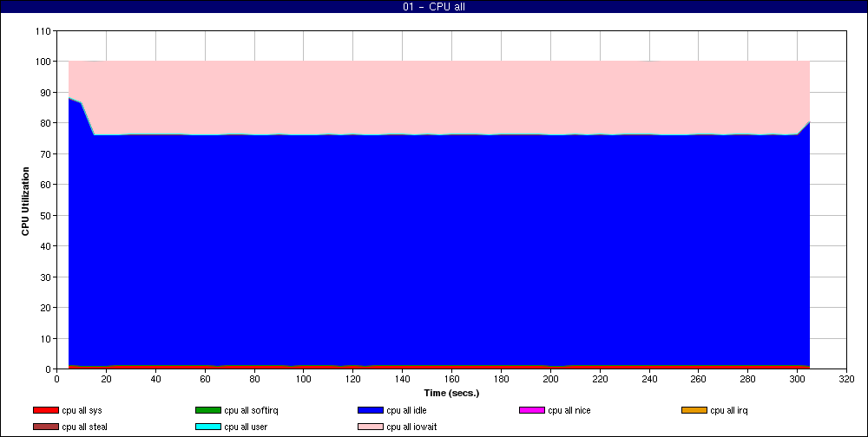Select the 'cpu all sys' legend label

point(82,410)
